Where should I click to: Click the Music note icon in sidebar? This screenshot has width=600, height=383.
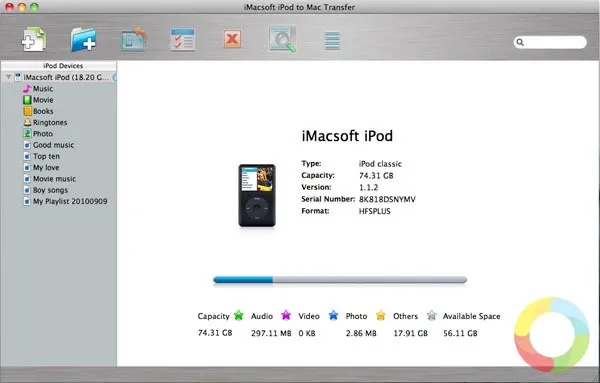27,89
